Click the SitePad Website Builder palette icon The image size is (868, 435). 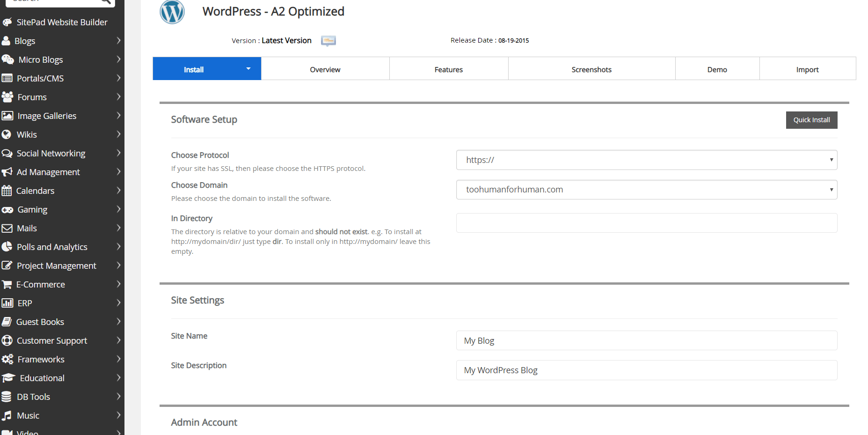click(x=7, y=22)
